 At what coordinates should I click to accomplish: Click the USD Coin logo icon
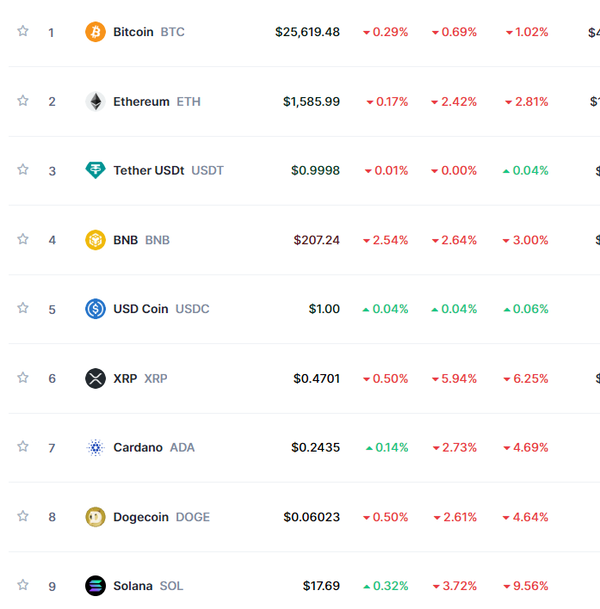coord(95,309)
